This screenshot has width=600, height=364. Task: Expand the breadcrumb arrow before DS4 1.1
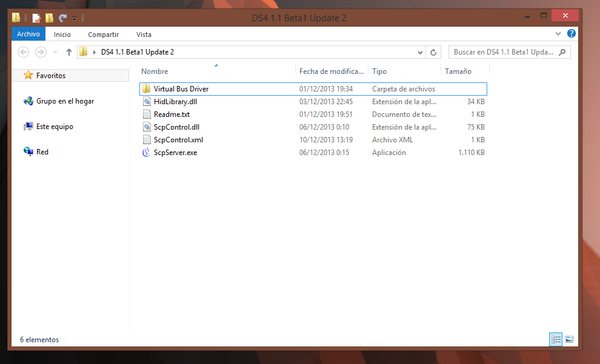pyautogui.click(x=94, y=52)
